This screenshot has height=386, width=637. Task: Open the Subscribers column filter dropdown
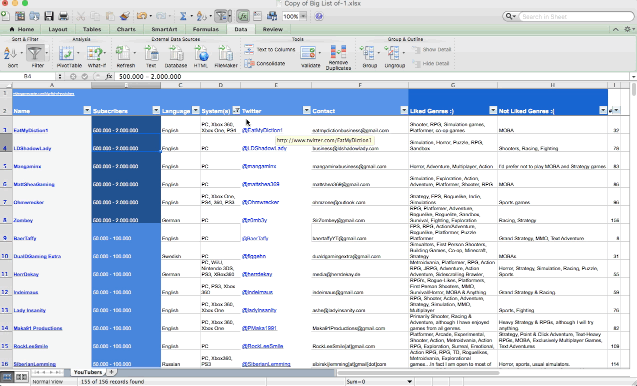click(x=156, y=111)
